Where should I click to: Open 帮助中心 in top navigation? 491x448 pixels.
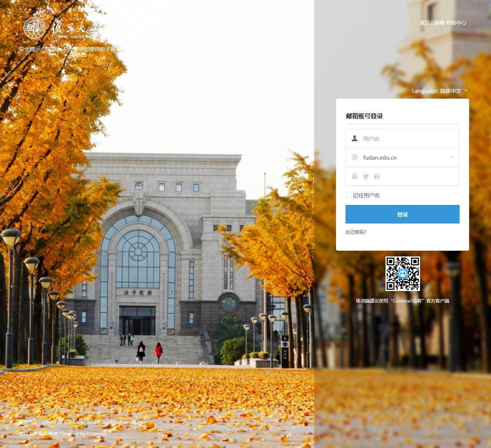pyautogui.click(x=456, y=23)
